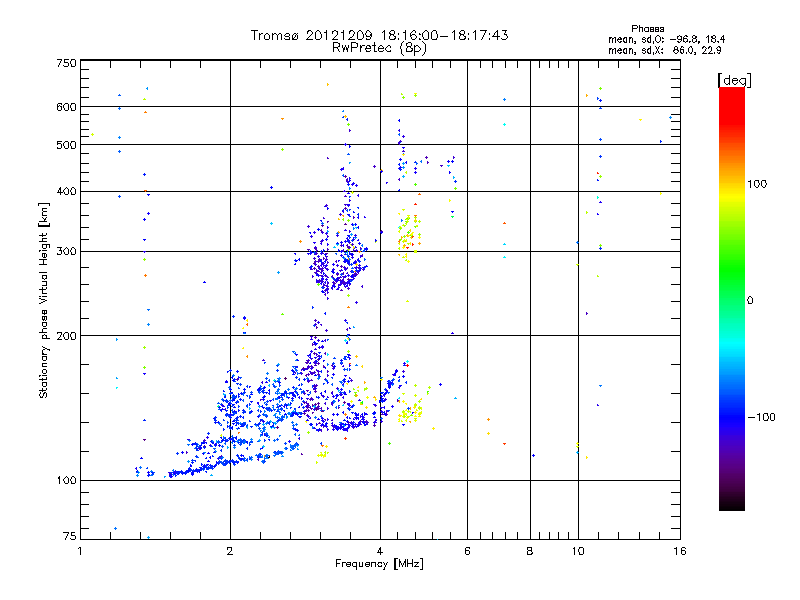Click the colorbar label '100'
800x600 pixels.
click(x=757, y=184)
